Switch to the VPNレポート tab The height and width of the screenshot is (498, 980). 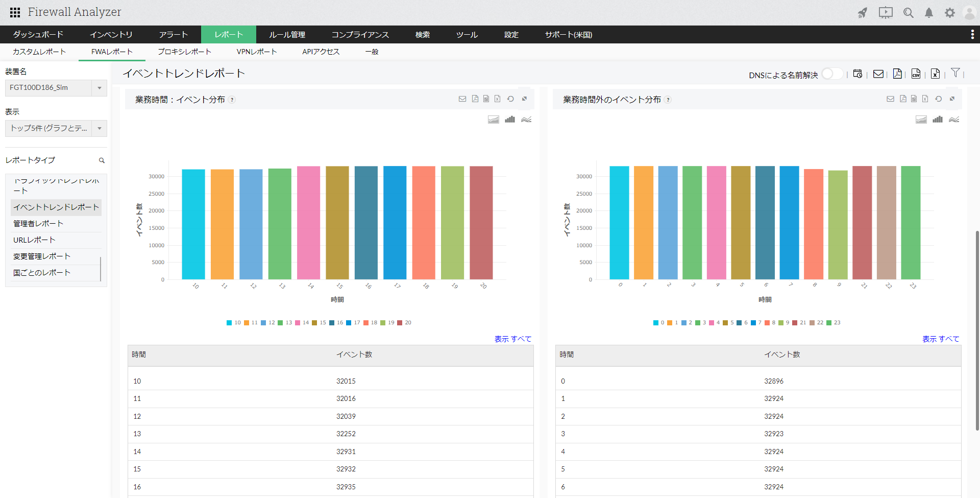coord(256,52)
